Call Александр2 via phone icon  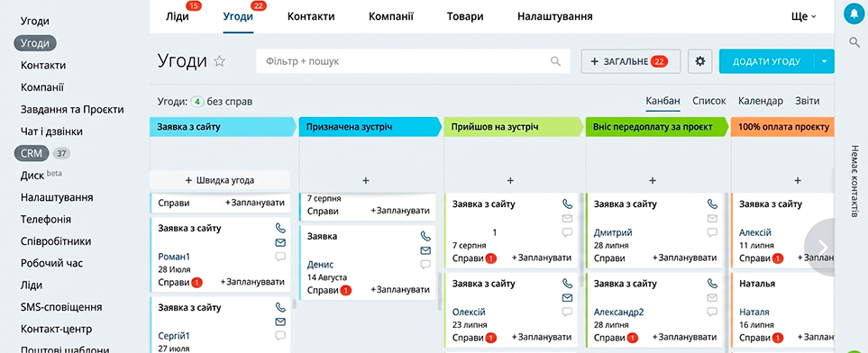[712, 284]
